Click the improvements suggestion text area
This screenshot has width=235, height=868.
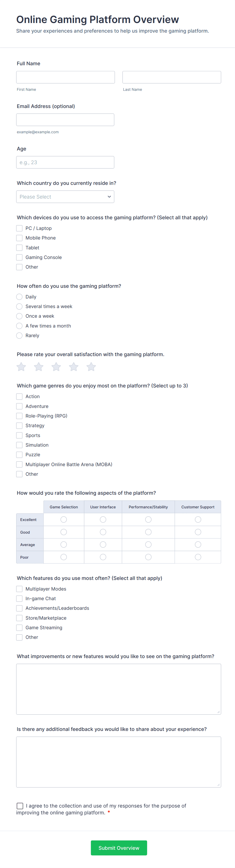pos(119,689)
